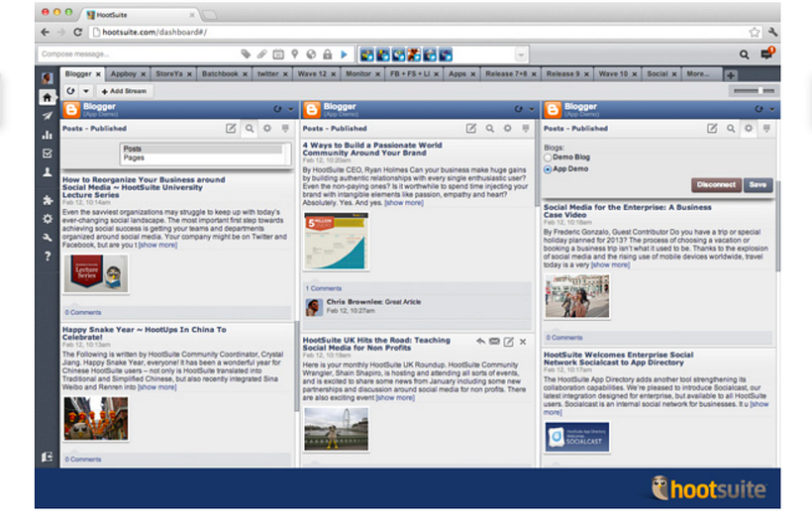Click the compose pencil icon in first Blogger stream
This screenshot has height=520, width=812.
231,129
